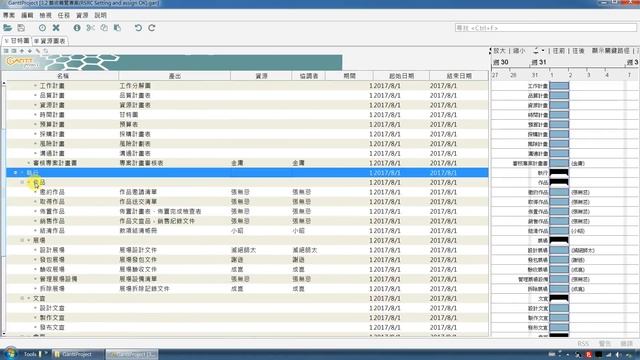Open the 檢視 menu
Screen dimensions: 640x360
tap(45, 15)
